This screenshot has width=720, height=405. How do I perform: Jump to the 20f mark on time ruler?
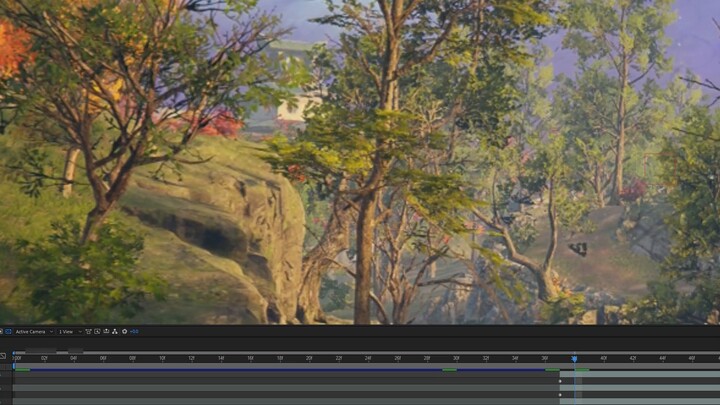pyautogui.click(x=309, y=358)
